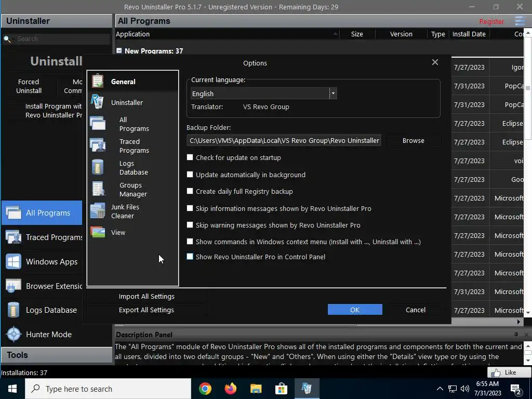This screenshot has height=399, width=532.
Task: Show hidden system tray icons
Action: [440, 389]
